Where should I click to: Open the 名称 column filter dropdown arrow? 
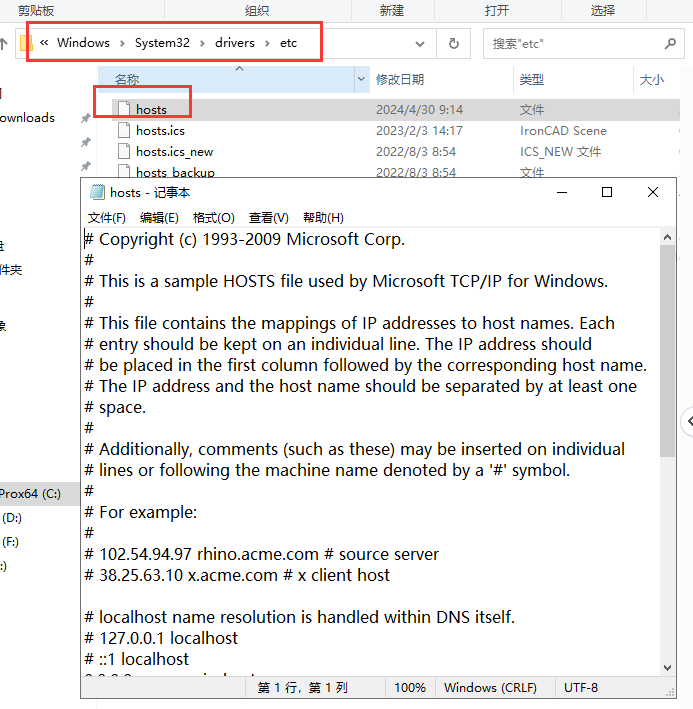pyautogui.click(x=361, y=79)
